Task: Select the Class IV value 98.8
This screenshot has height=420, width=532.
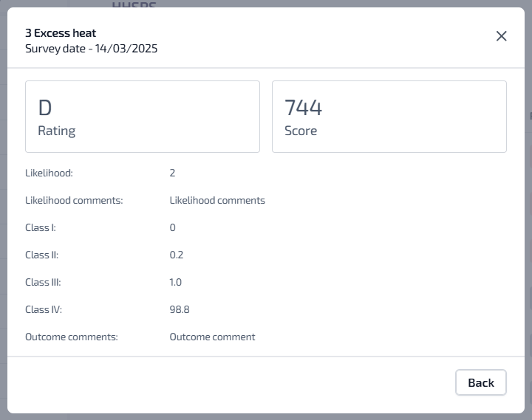Action: 180,309
